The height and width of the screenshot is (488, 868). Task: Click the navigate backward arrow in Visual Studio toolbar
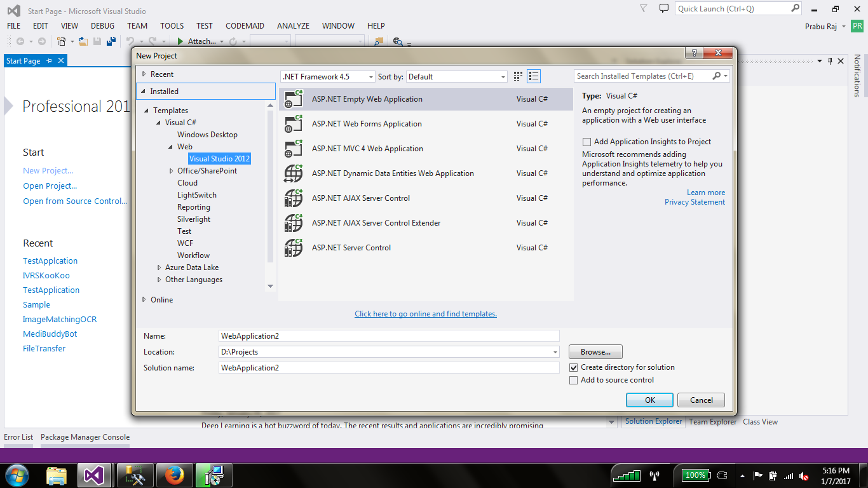point(20,41)
